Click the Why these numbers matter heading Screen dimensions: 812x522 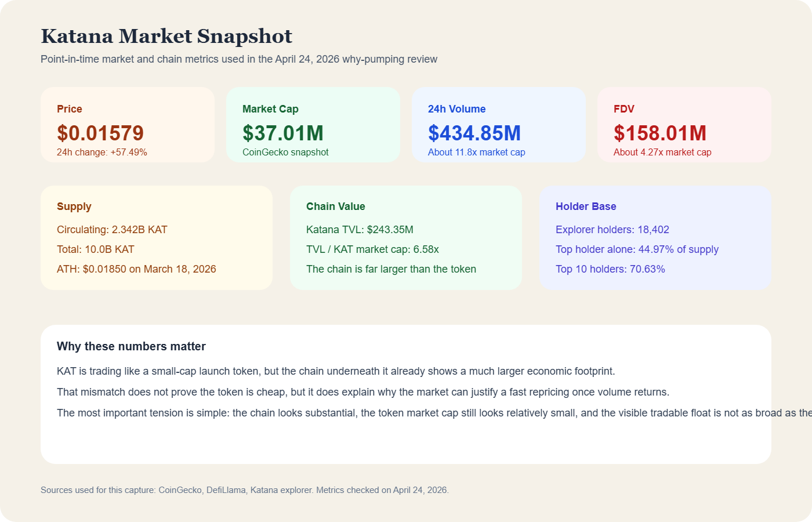131,346
